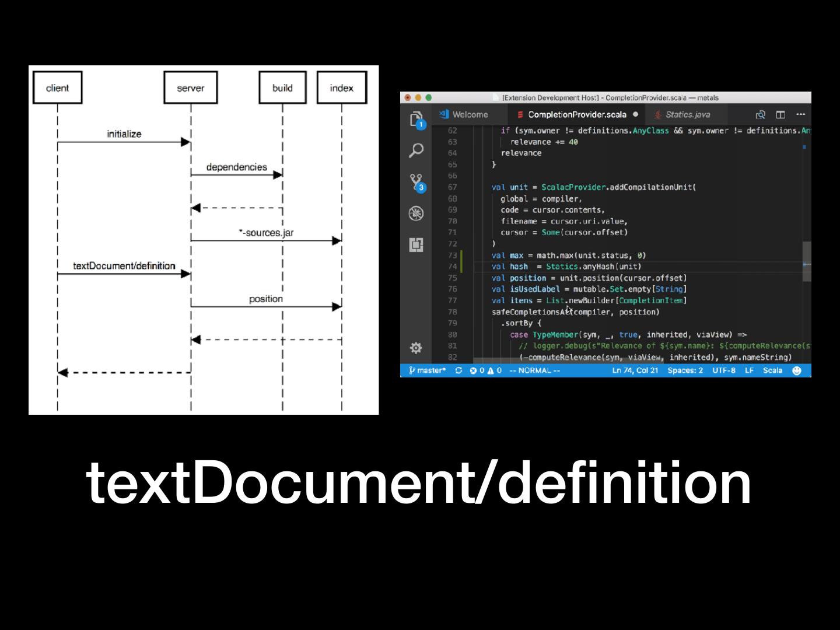The height and width of the screenshot is (630, 840).
Task: Open the Explorer view in activity bar
Action: click(x=416, y=120)
